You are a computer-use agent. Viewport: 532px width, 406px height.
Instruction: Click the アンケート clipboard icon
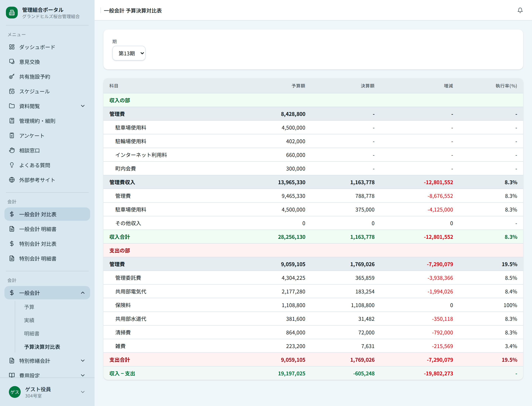pyautogui.click(x=12, y=136)
